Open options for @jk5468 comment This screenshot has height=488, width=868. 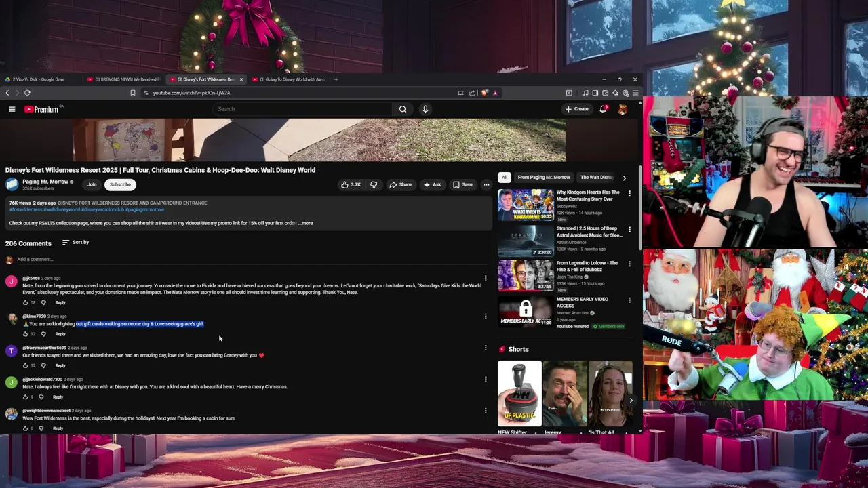pos(486,278)
